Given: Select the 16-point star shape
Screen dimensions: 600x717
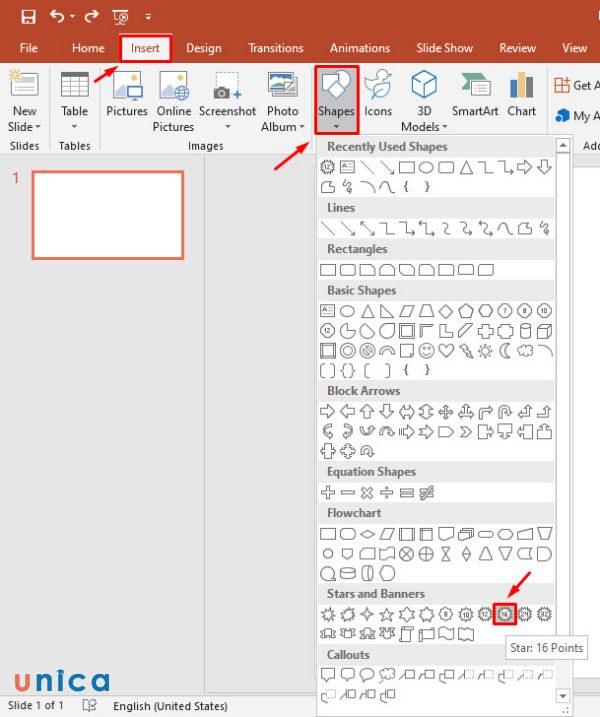Looking at the screenshot, I should (x=506, y=613).
